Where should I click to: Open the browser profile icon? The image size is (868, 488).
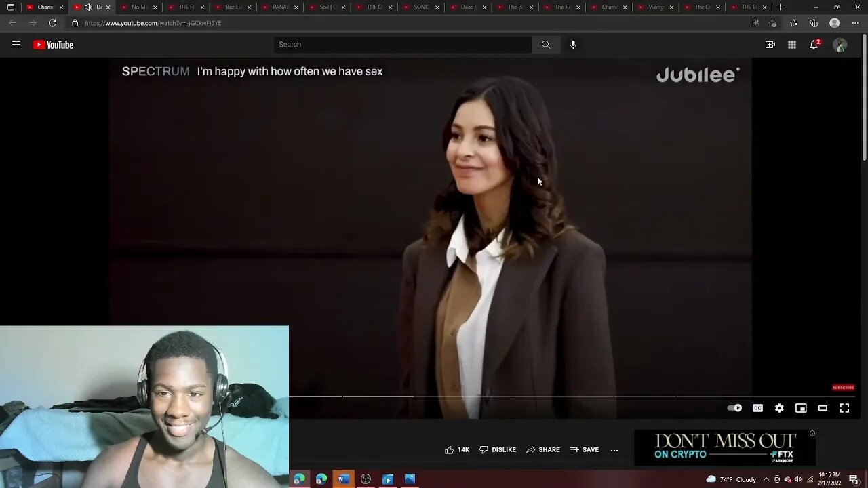[835, 23]
